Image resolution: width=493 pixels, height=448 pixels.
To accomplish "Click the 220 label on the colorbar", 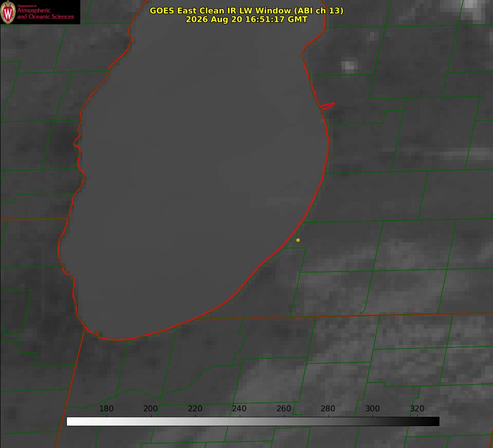I will 195,408.
